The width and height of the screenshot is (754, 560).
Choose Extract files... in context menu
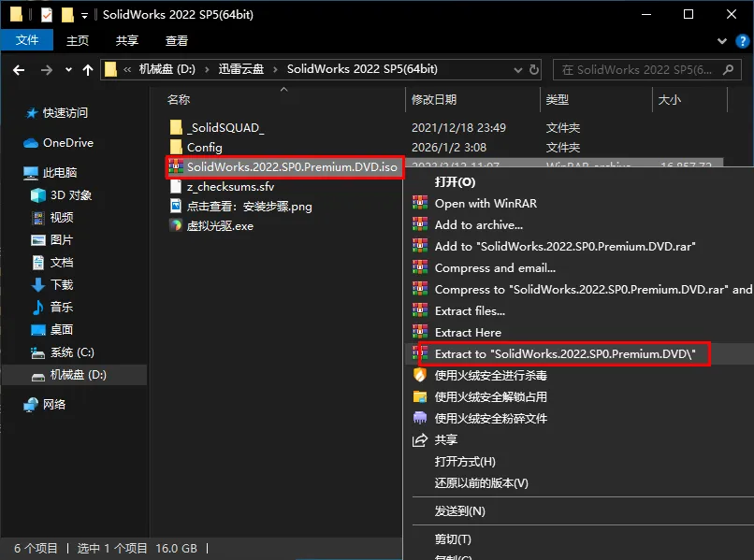470,311
